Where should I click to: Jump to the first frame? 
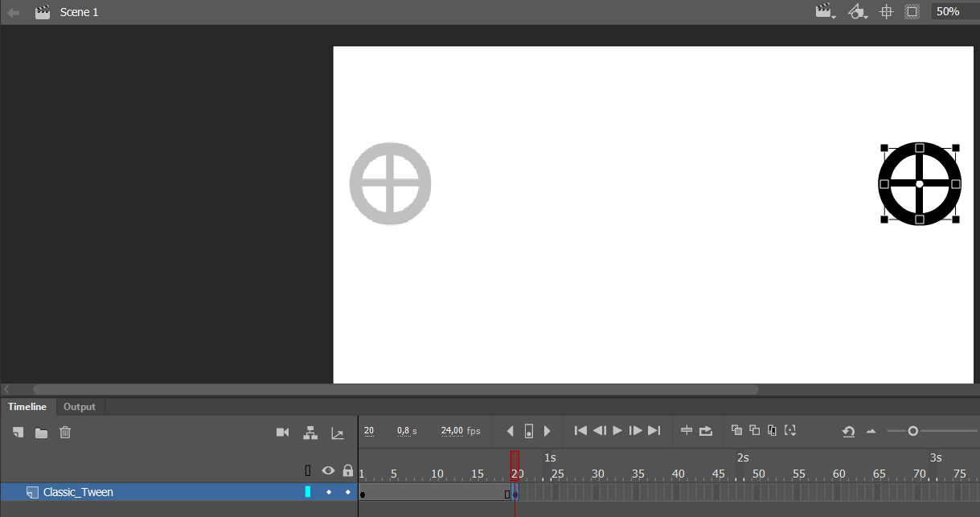click(x=580, y=431)
